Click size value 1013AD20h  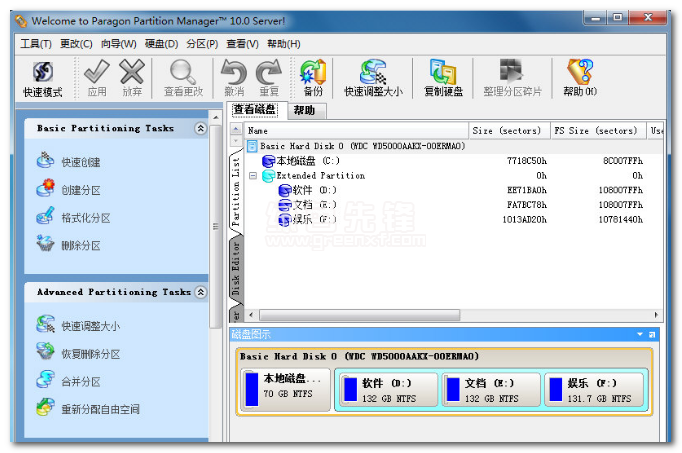525,220
